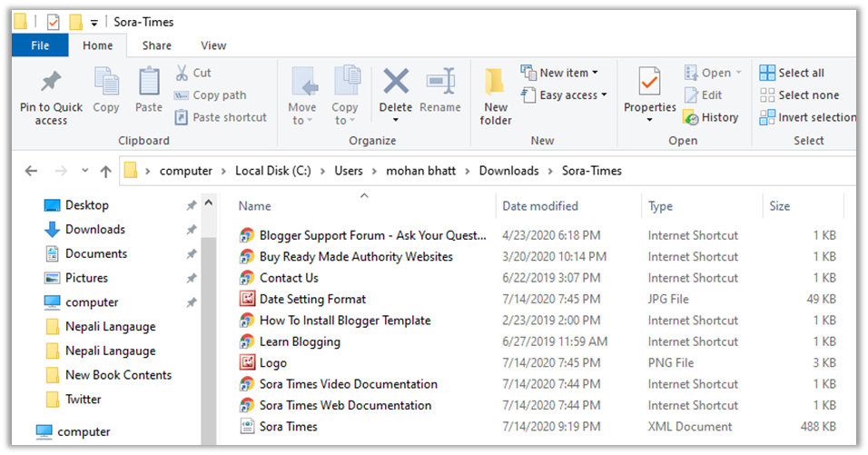
Task: Rename the selected item
Action: [x=440, y=90]
